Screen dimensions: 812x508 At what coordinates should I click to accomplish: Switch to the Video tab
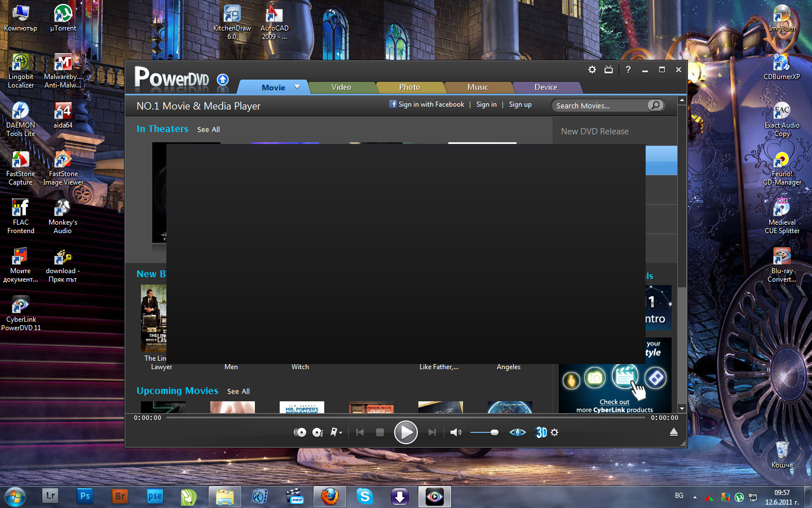341,87
